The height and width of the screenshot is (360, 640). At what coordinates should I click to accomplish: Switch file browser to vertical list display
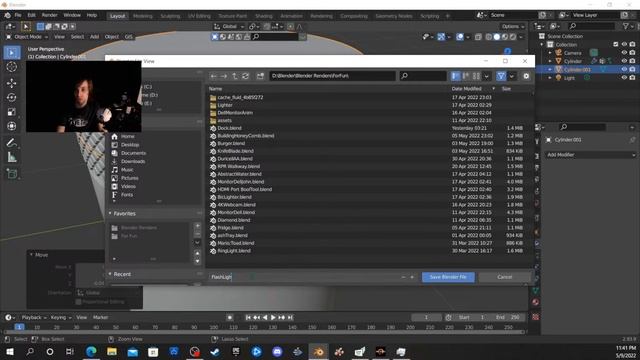point(456,76)
